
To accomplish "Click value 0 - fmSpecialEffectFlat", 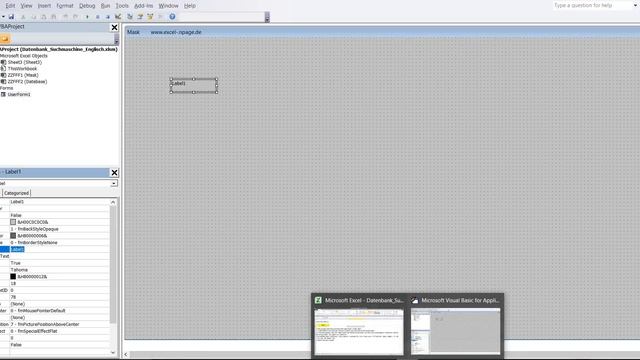I will (34, 331).
